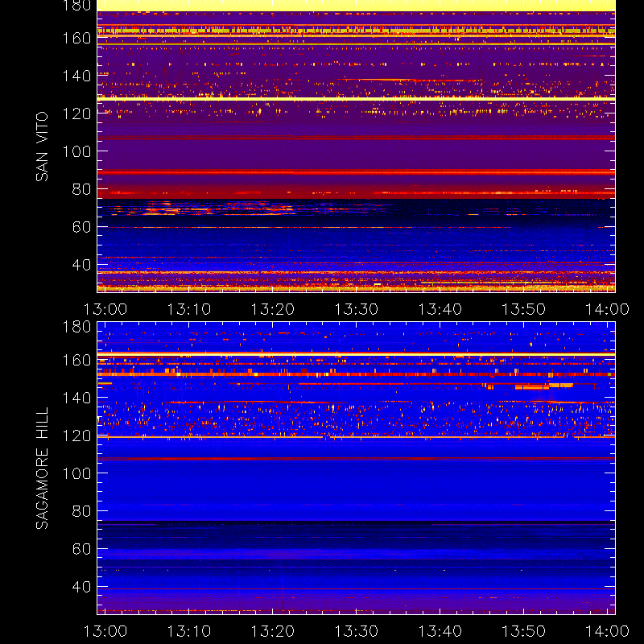Select the 80 tick label on San Vito plot
The width and height of the screenshot is (644, 644).
coord(82,189)
